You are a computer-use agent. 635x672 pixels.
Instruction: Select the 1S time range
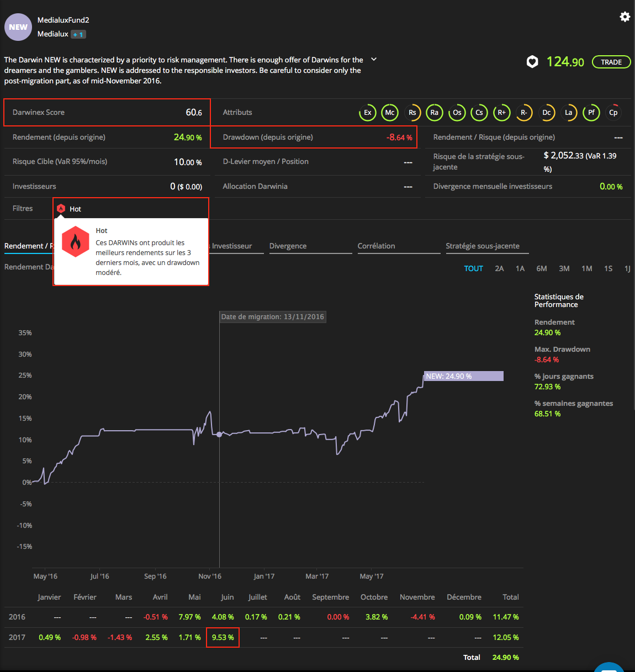[x=608, y=268]
